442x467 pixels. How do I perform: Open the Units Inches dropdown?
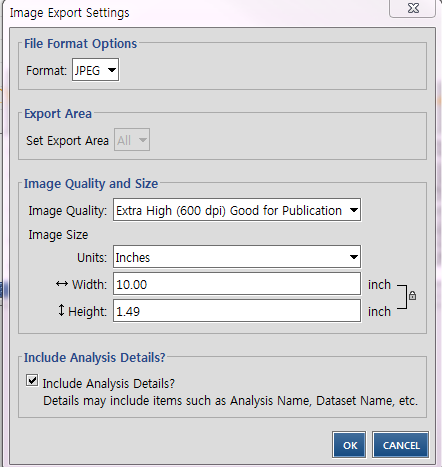coord(237,257)
